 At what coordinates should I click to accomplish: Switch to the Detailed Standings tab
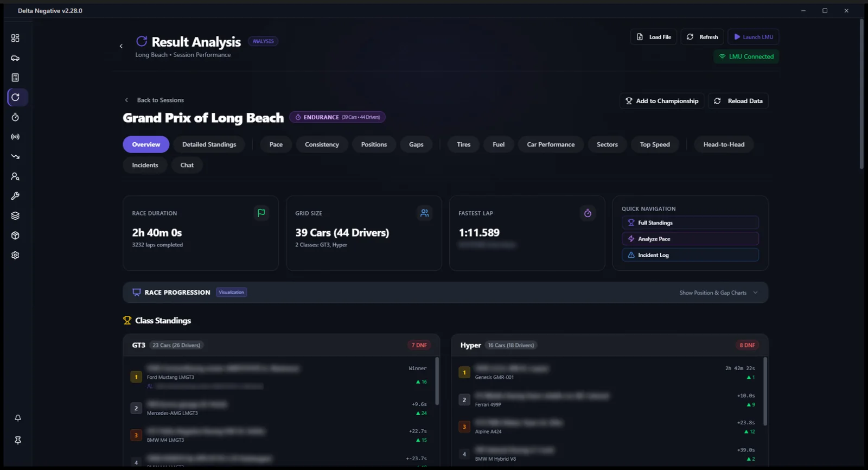tap(209, 144)
